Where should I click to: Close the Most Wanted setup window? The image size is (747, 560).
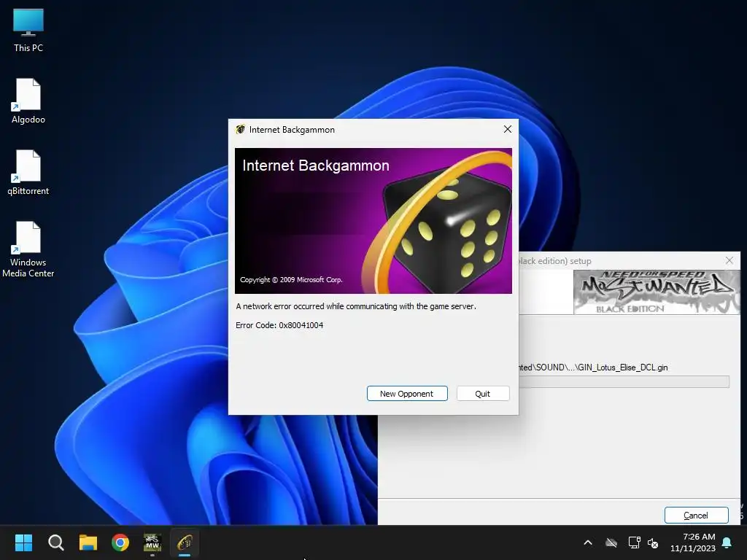pos(729,260)
